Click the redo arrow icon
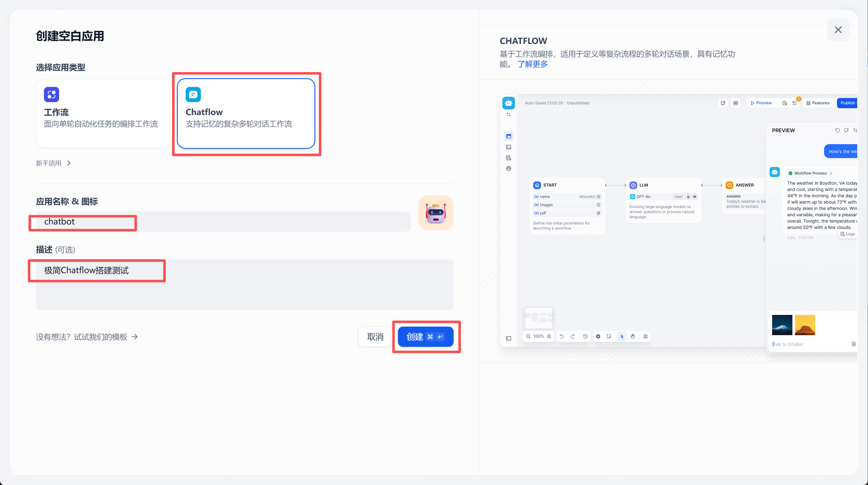Screen dimensions: 868x485 (573, 336)
